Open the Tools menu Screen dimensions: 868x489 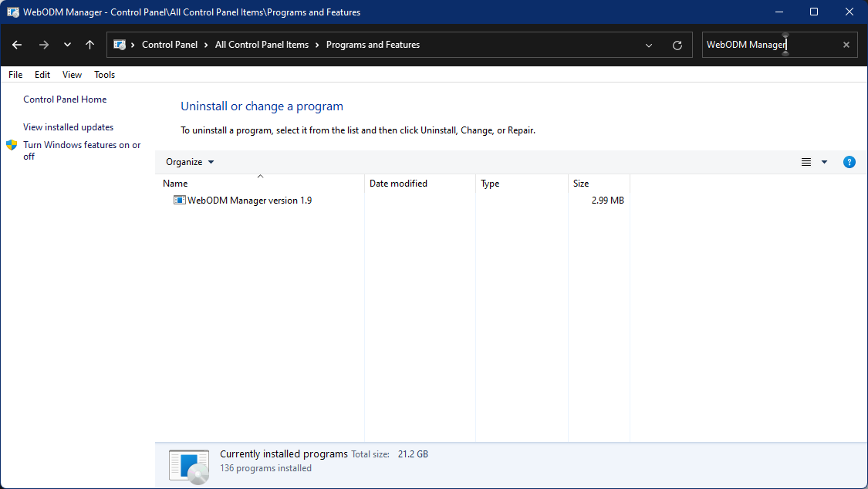pos(104,74)
